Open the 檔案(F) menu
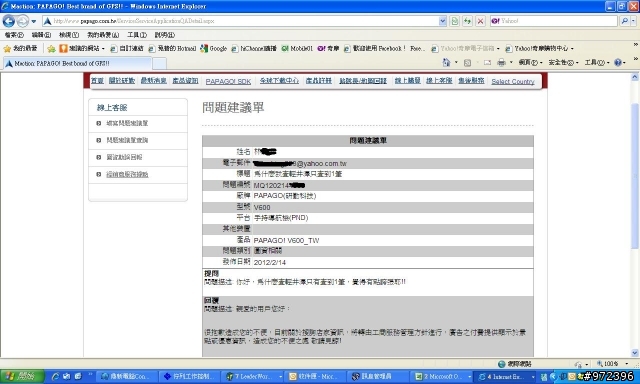640x384 pixels. 14,35
